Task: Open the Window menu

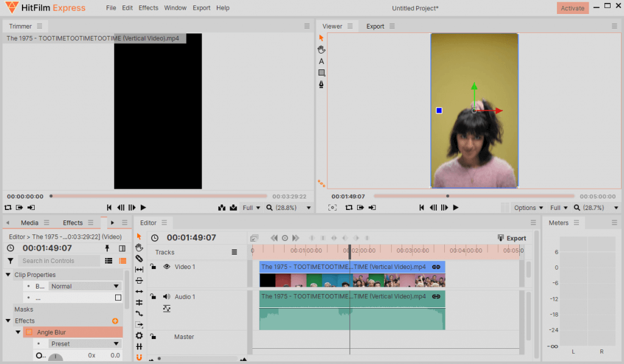Action: (x=175, y=8)
